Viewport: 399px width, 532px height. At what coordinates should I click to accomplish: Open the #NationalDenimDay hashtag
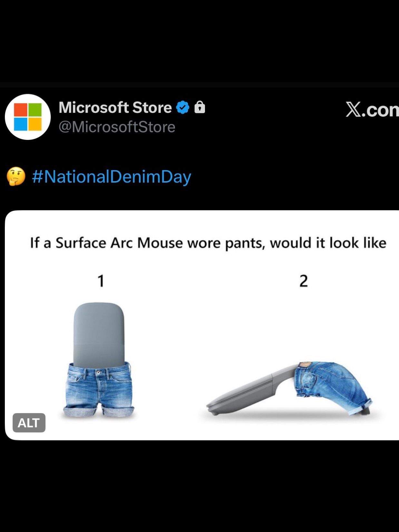coord(112,177)
